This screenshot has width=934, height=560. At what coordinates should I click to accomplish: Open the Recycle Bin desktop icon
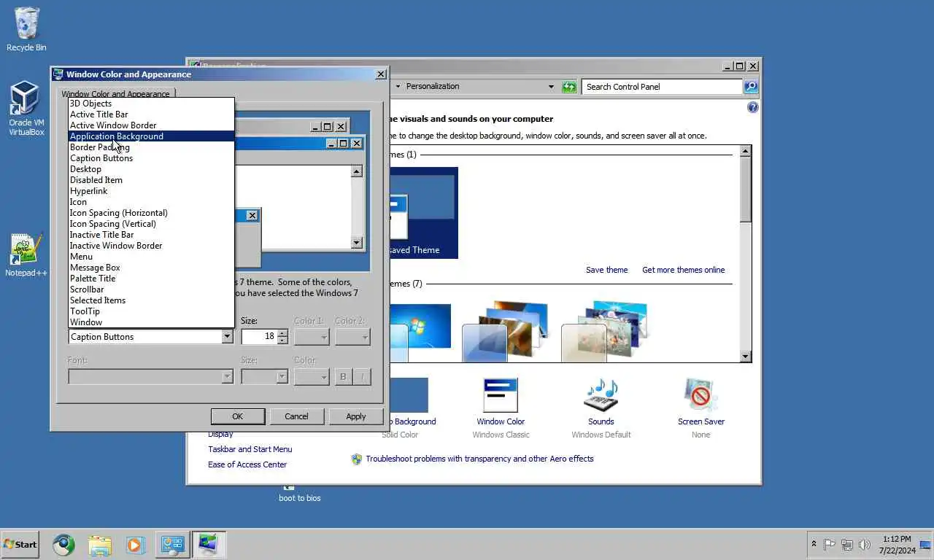point(26,29)
